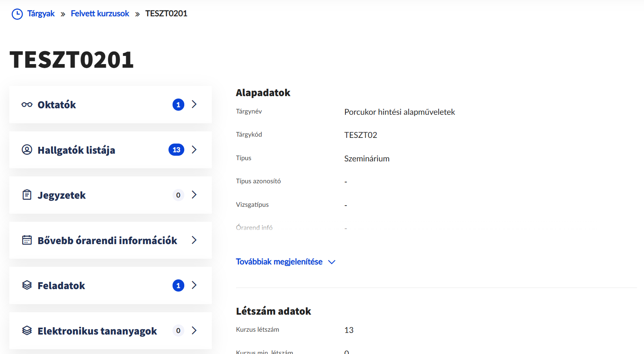Viewport: 644px width, 354px height.
Task: Expand Továbbiak megjelenítése dropdown arrow
Action: 332,262
